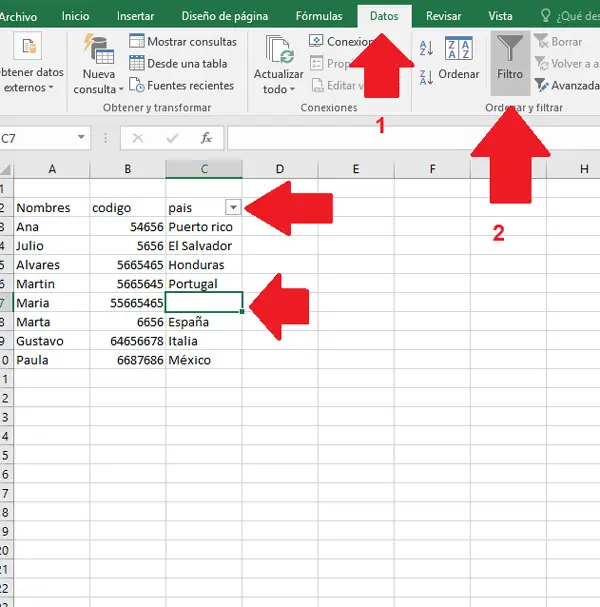Image resolution: width=600 pixels, height=607 pixels.
Task: Click the Nombres header cell
Action: pos(51,207)
